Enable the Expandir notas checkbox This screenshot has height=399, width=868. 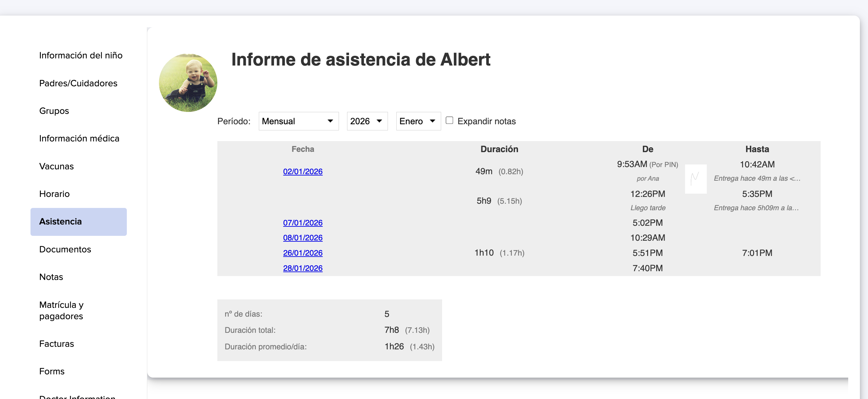pos(449,120)
